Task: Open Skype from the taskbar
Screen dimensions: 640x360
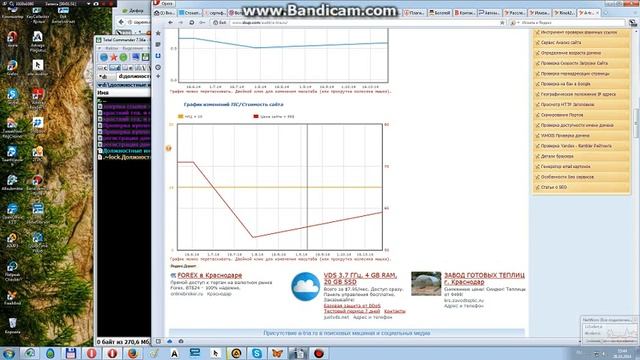Action: coord(257,353)
